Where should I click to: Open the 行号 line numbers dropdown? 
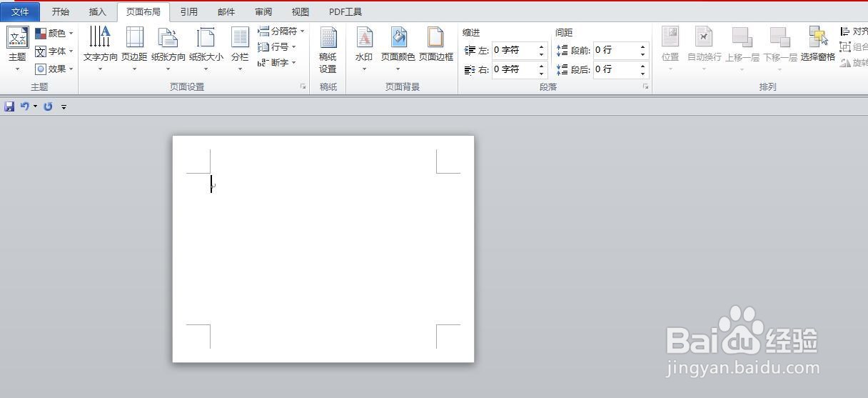[276, 46]
